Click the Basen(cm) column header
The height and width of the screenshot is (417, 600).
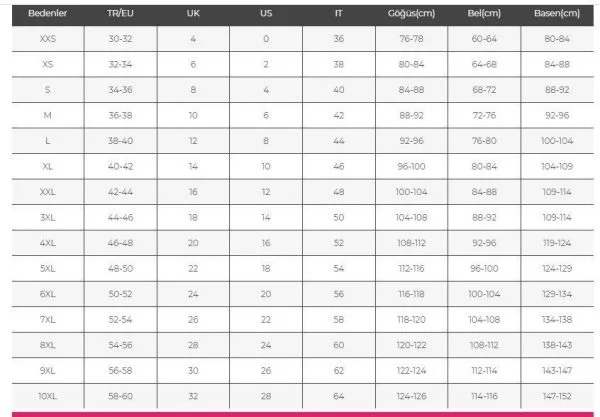[x=558, y=14]
